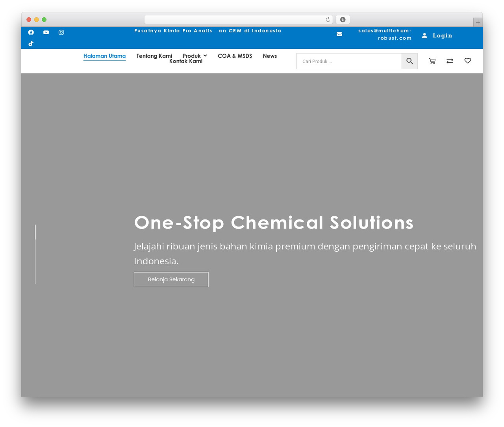Open the YouTube channel icon

click(46, 32)
